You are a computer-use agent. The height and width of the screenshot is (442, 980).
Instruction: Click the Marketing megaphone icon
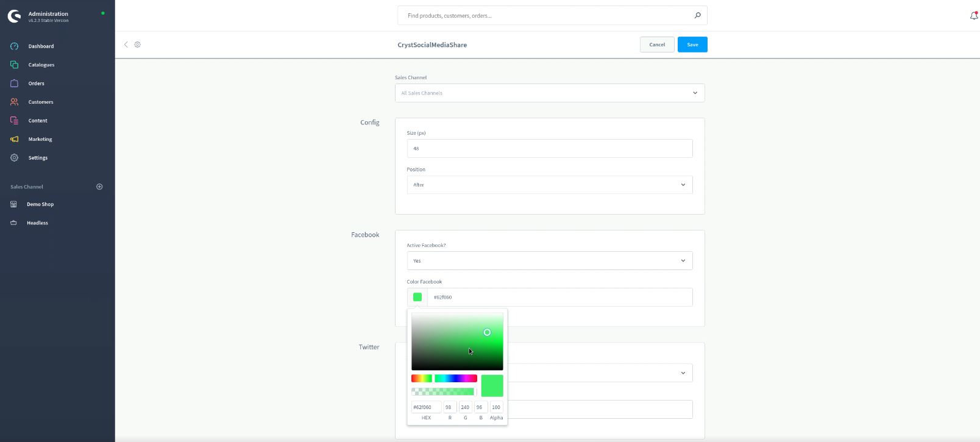click(14, 139)
